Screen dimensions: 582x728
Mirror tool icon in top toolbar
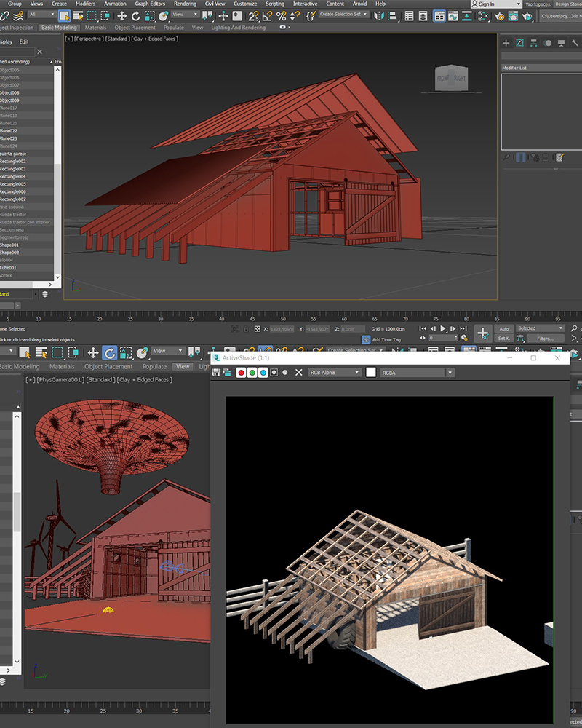pyautogui.click(x=379, y=16)
